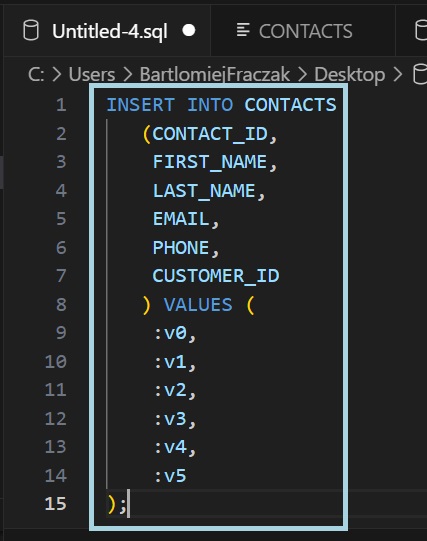Screen dimensions: 427x541
Task: Open the CONTACTS tab
Action: click(303, 31)
